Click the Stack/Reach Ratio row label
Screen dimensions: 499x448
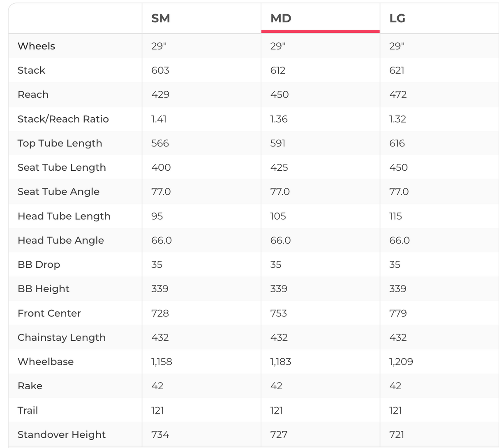coord(63,119)
